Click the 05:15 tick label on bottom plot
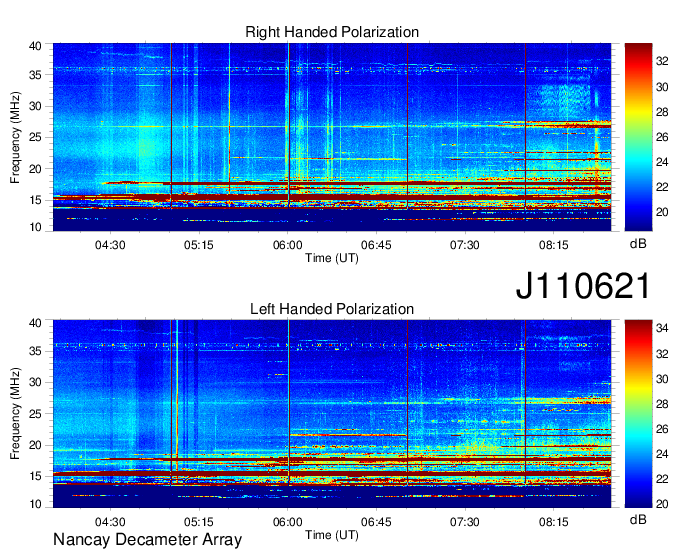The height and width of the screenshot is (552, 680). click(199, 522)
